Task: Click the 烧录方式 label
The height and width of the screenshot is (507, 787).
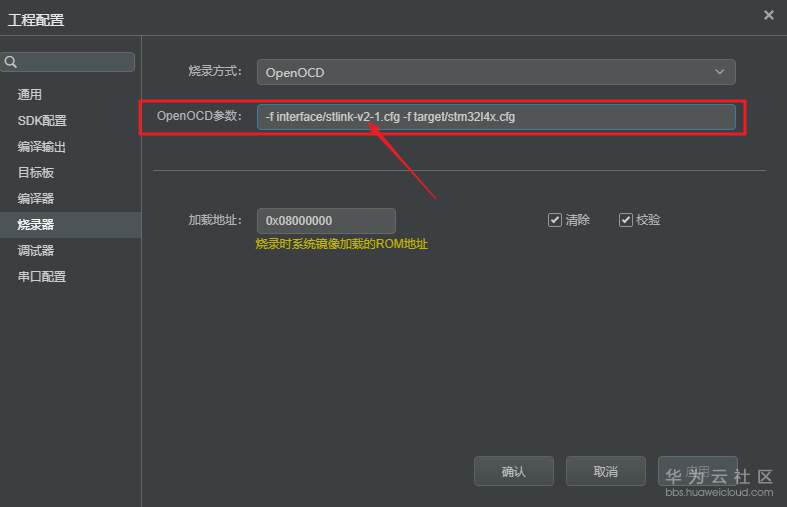Action: 215,71
